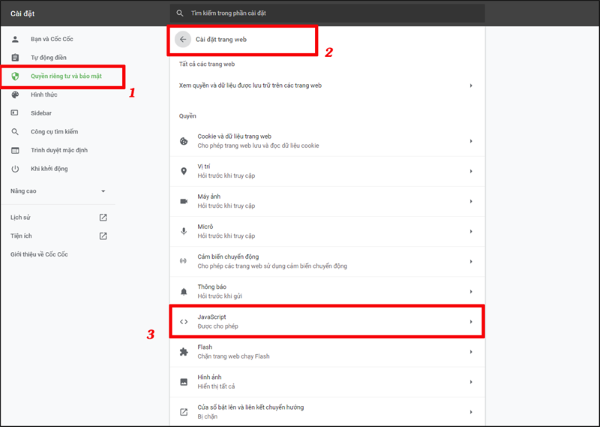Expand the Nâng cao section arrow
This screenshot has width=600, height=427.
click(x=103, y=191)
